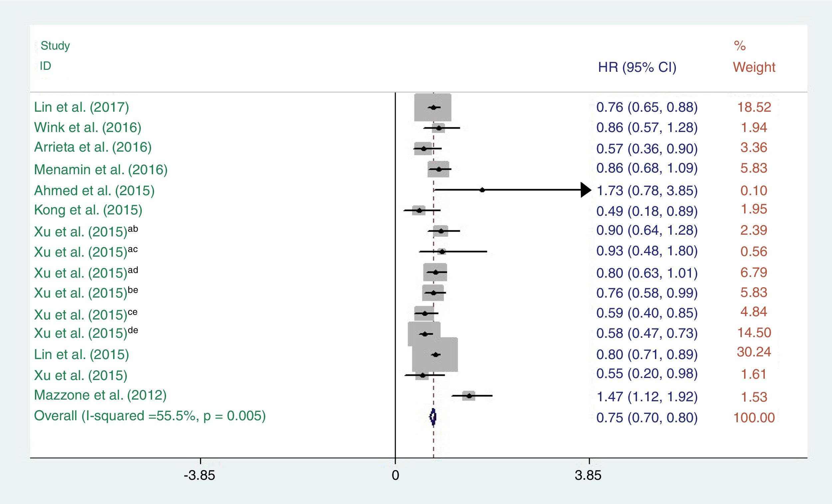The image size is (832, 504).
Task: Click the Mazzone et al. (2012) point marker
Action: tap(469, 396)
